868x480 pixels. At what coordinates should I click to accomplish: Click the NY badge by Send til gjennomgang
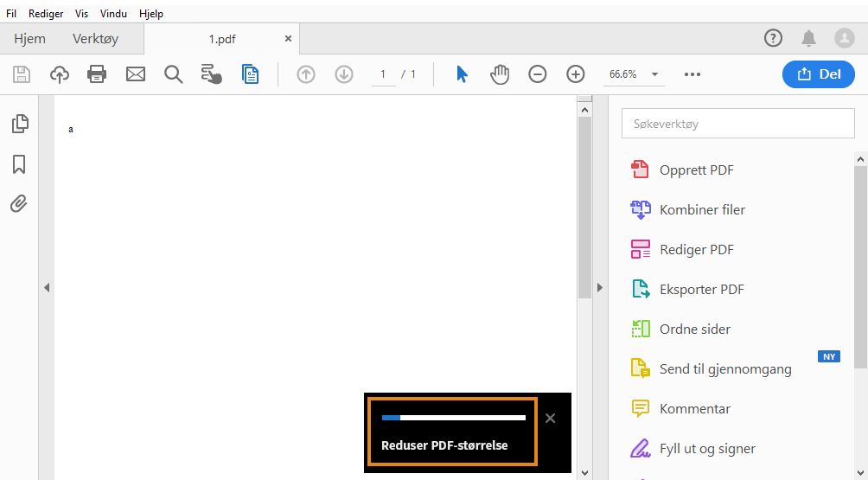point(829,356)
